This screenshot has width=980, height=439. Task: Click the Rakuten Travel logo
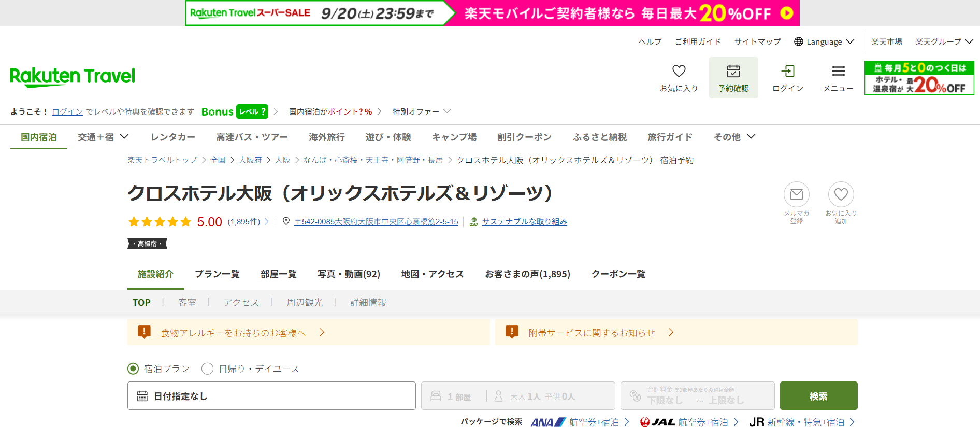[x=73, y=77]
